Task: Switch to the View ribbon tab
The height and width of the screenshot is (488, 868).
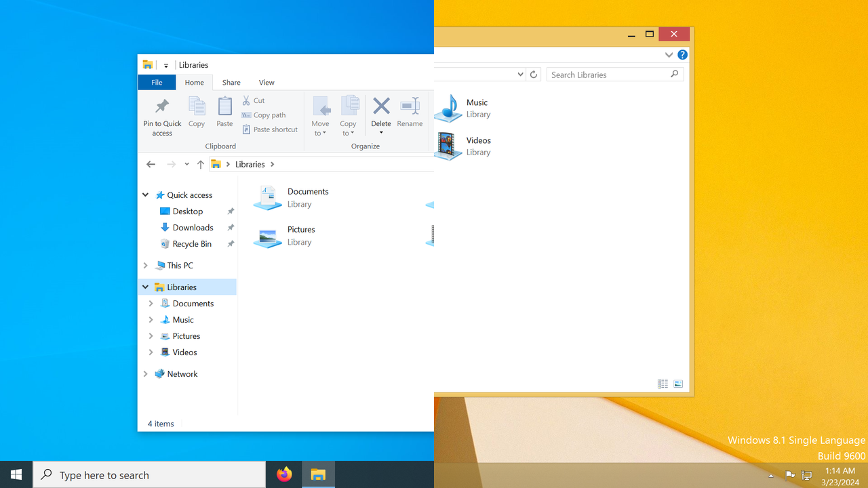Action: pos(267,82)
